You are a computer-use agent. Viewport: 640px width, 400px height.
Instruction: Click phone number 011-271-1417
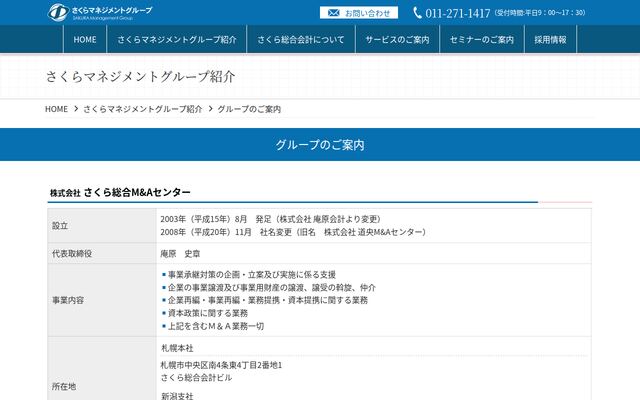point(458,13)
